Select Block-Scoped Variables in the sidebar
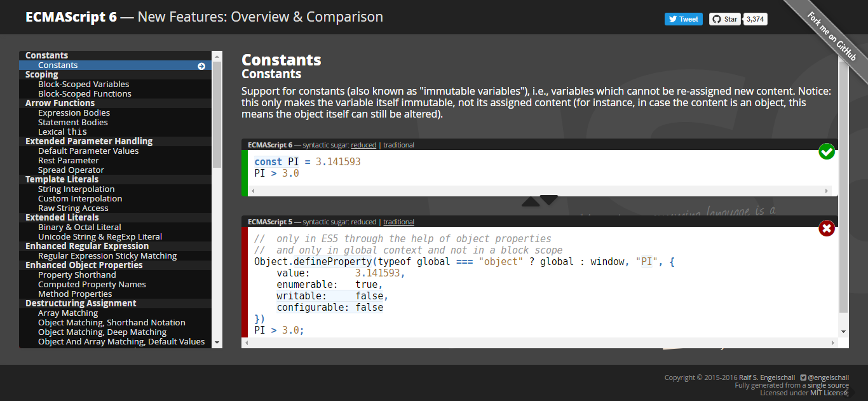 tap(83, 84)
